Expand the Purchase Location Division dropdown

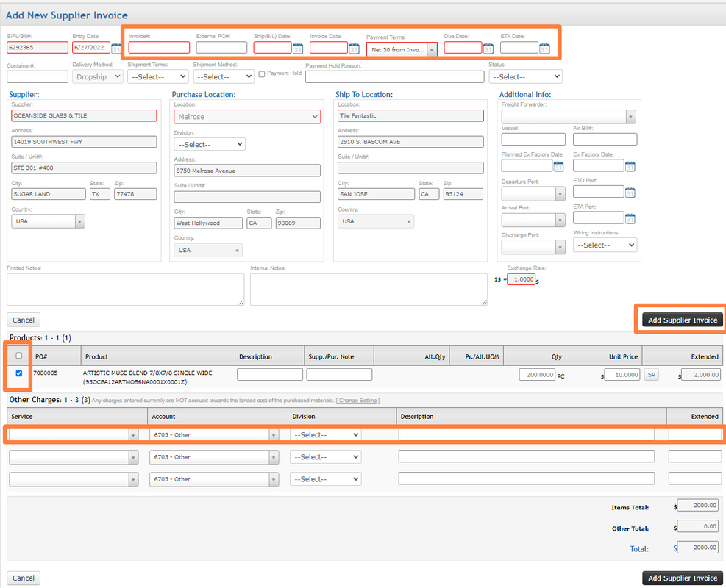(x=210, y=144)
